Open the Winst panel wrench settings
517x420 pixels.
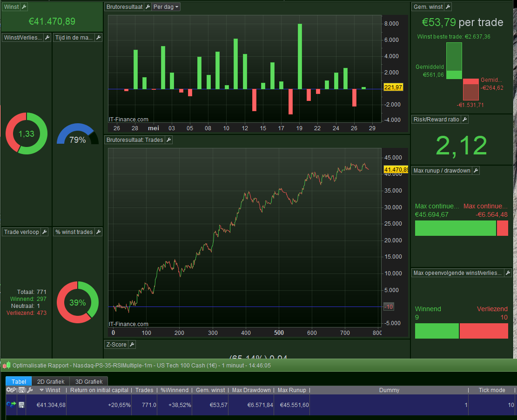point(24,7)
